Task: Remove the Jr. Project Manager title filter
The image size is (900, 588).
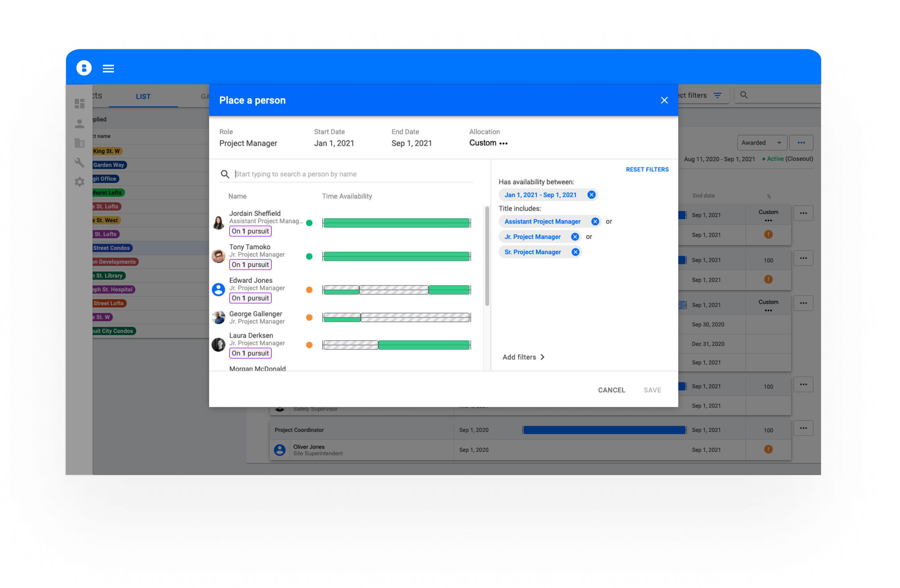Action: tap(575, 237)
